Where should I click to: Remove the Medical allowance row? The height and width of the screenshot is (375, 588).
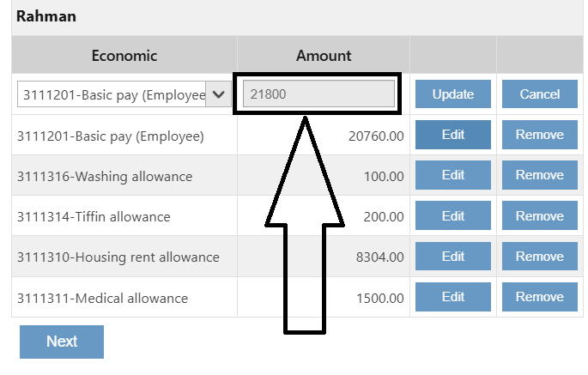[539, 298]
